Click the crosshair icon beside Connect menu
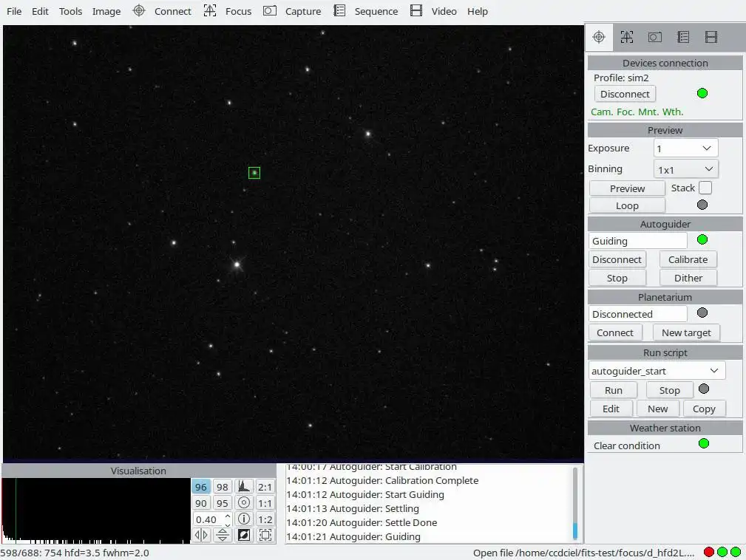The image size is (746, 560). (138, 10)
